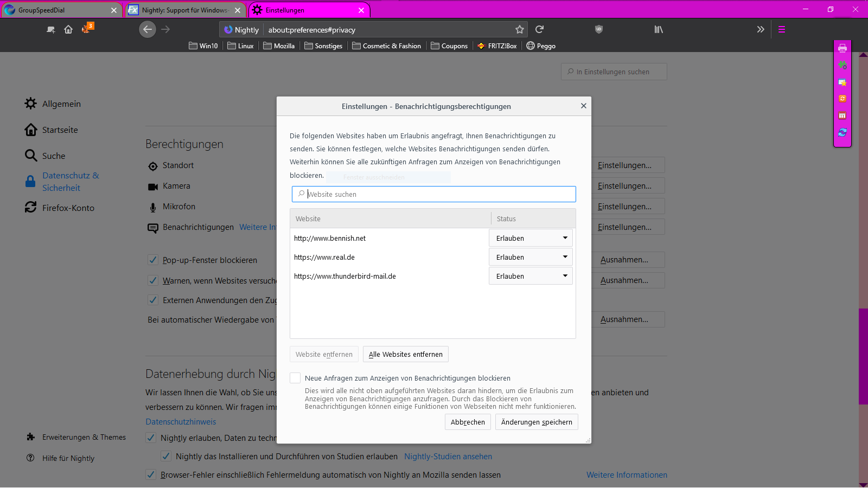This screenshot has width=868, height=488.
Task: Go back with the back arrow
Action: [148, 30]
